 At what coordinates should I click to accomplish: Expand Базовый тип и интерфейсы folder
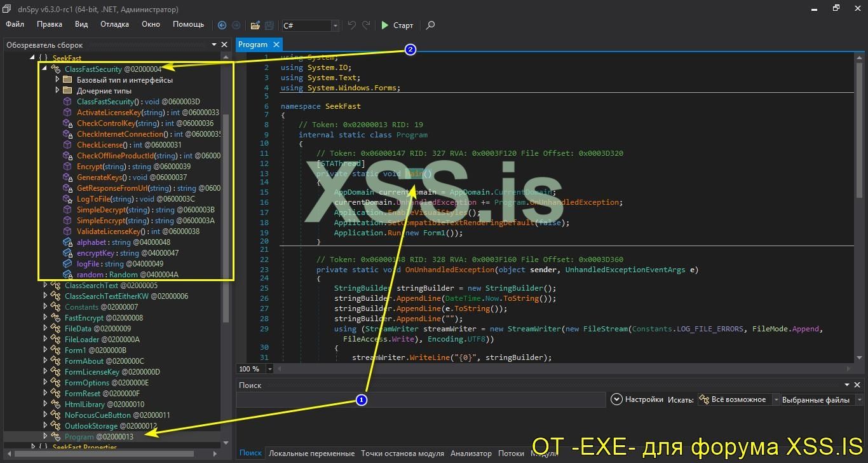pos(57,79)
